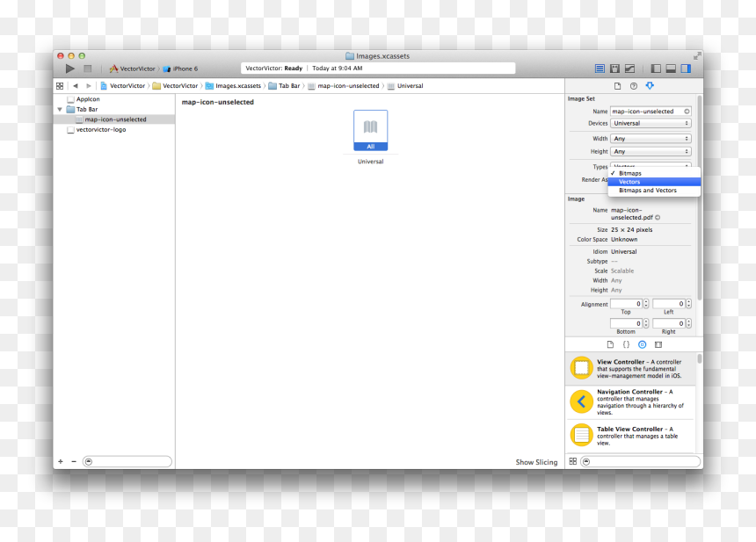Add a new asset with the plus button
The width and height of the screenshot is (756, 542).
click(x=61, y=461)
